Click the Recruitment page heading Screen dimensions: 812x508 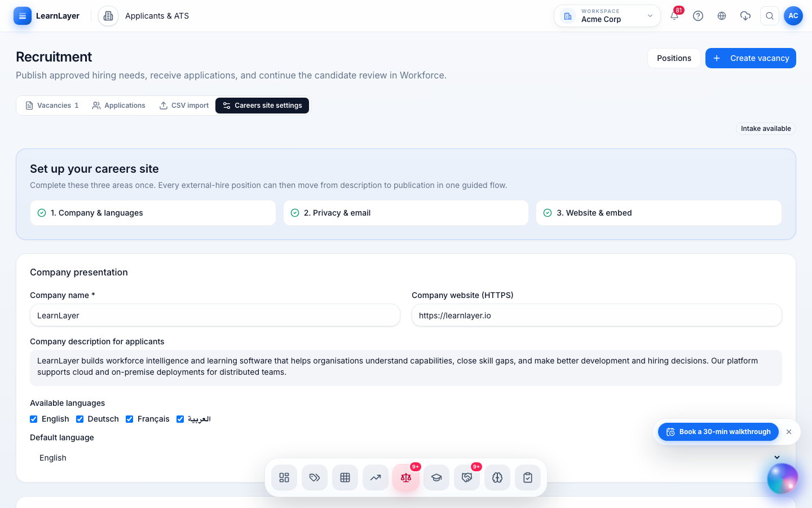(x=54, y=57)
